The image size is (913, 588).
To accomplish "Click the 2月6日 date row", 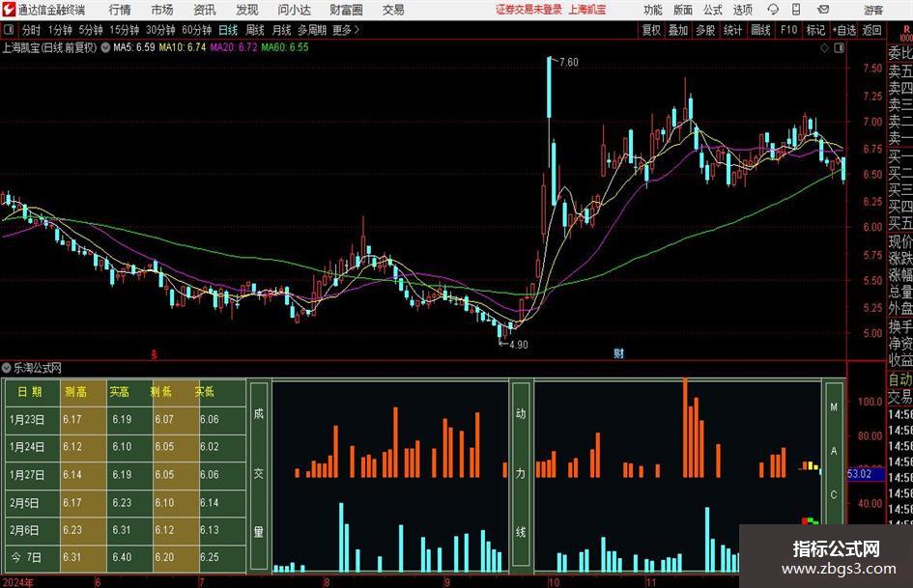I will (x=126, y=530).
